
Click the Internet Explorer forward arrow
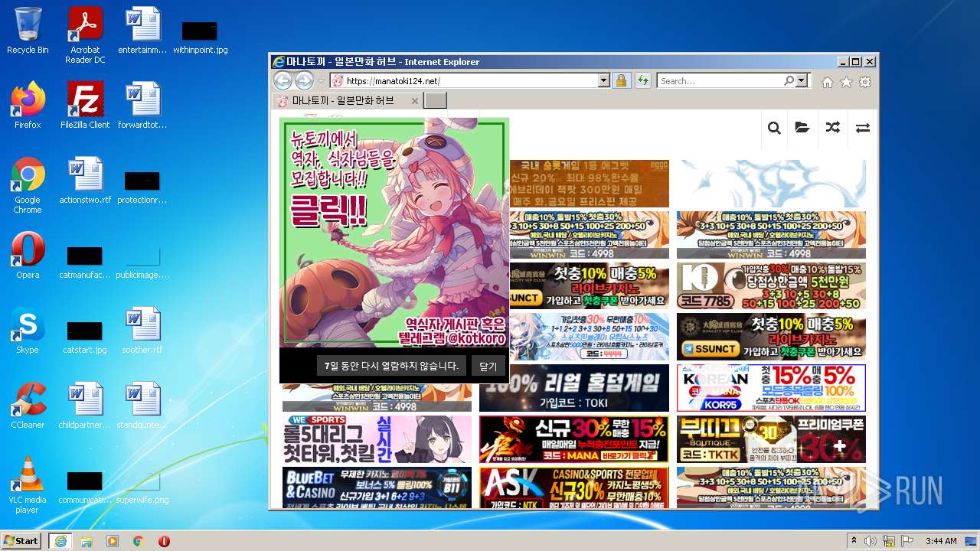pyautogui.click(x=304, y=80)
